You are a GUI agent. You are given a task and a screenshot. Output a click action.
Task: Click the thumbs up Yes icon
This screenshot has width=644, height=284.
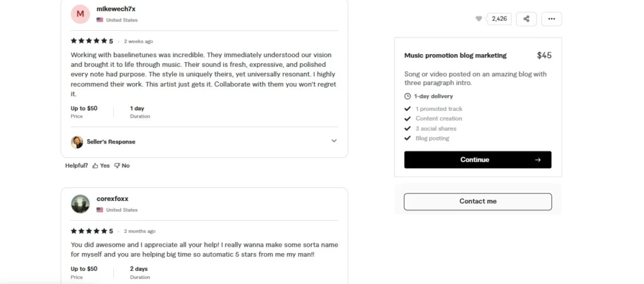96,166
